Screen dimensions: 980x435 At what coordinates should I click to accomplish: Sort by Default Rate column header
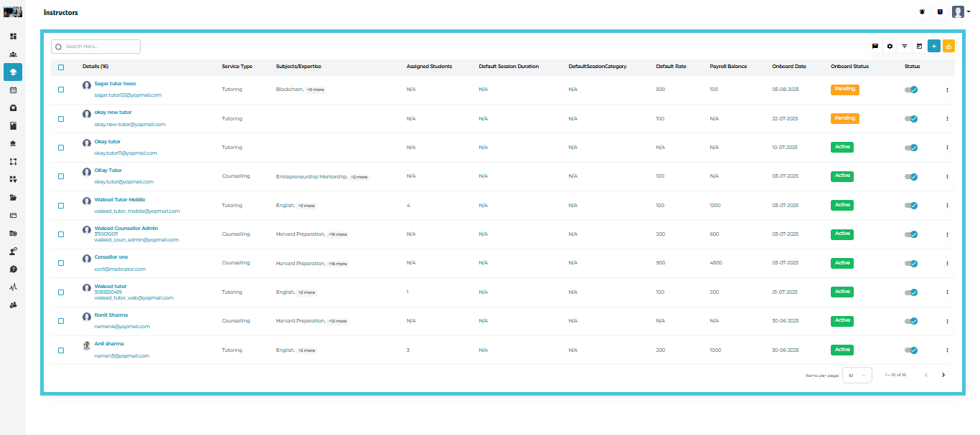(x=671, y=67)
